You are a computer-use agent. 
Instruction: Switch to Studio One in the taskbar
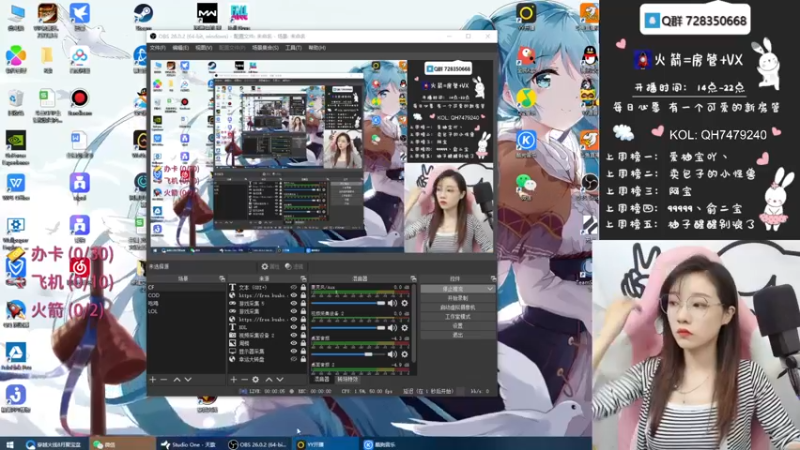[189, 444]
